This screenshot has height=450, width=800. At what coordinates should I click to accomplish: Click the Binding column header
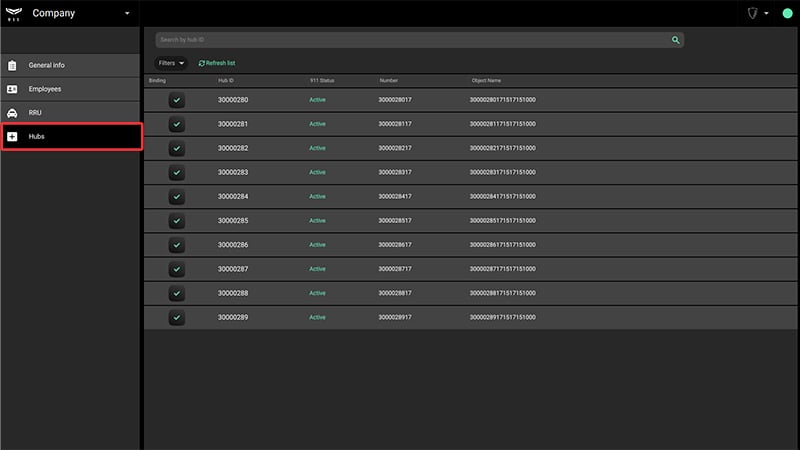[x=157, y=81]
